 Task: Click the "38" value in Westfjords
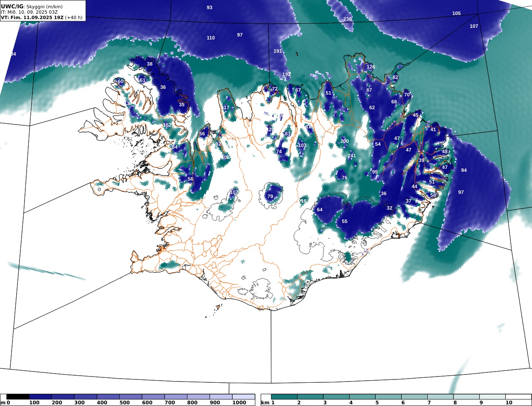coord(150,64)
